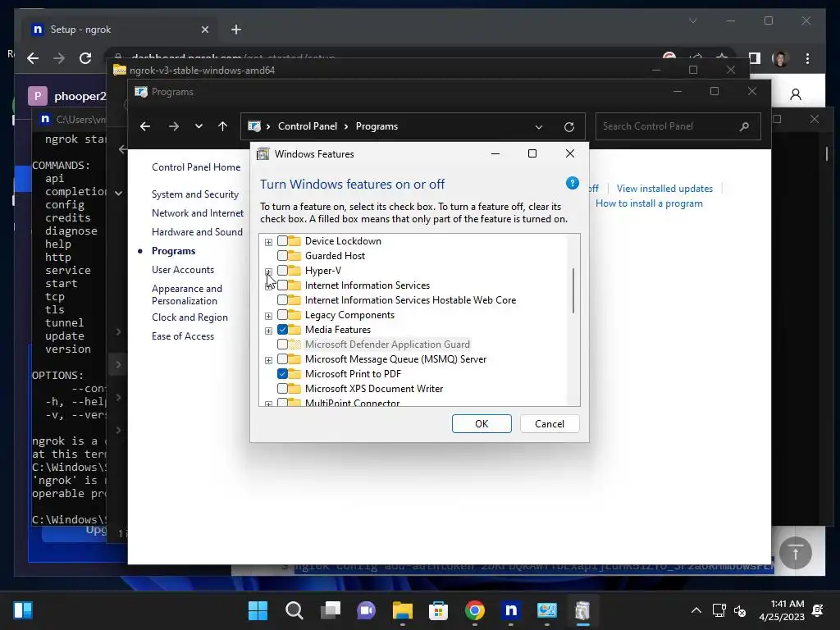Close the Setup - ngrok tab
Screen dimensions: 840x630
[x=204, y=30]
